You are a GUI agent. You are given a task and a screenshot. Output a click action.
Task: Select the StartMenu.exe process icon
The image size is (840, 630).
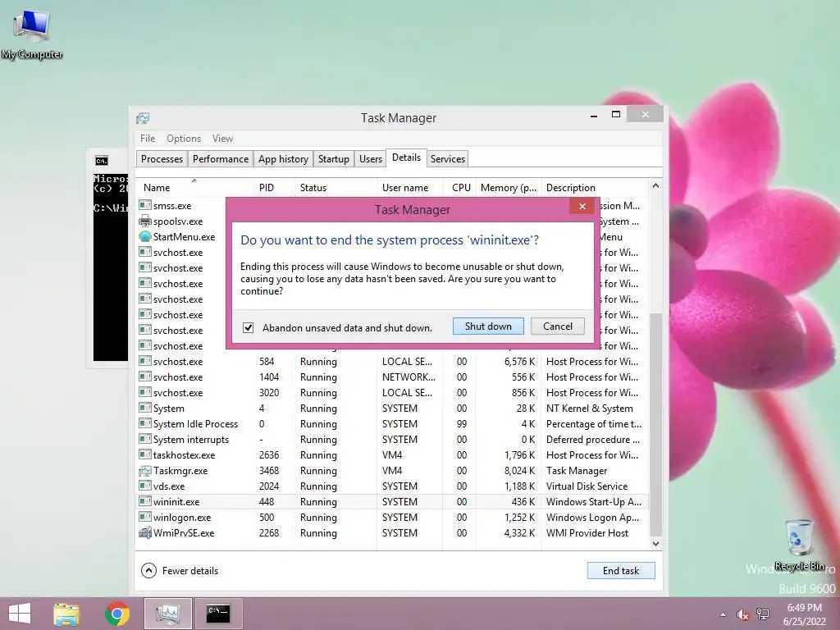pyautogui.click(x=144, y=236)
